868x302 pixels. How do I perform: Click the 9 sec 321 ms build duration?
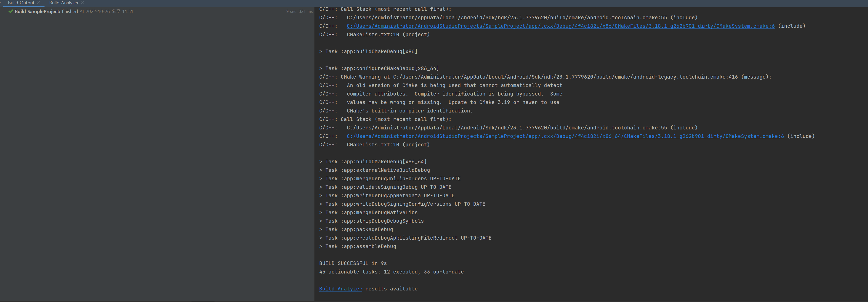pos(299,12)
